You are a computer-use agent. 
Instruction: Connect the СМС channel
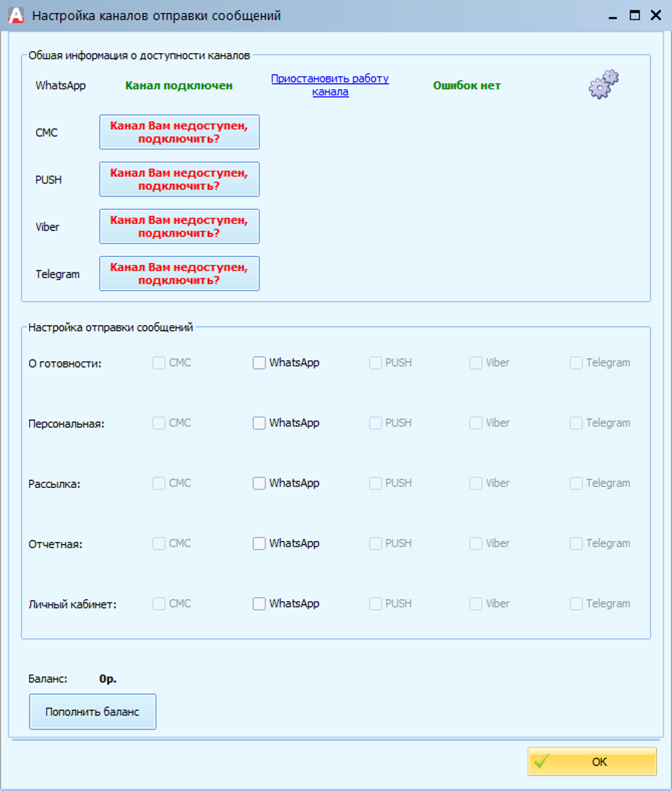click(x=179, y=132)
